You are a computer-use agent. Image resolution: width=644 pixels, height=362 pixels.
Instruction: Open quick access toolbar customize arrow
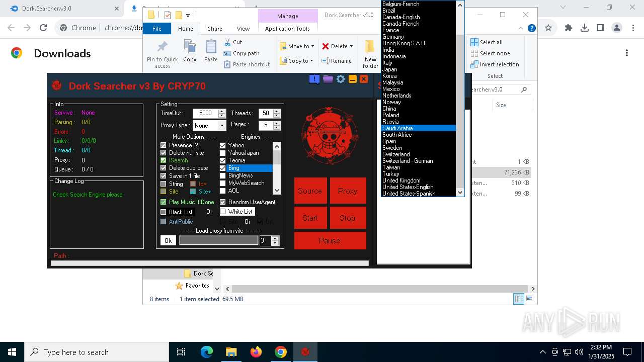tap(188, 16)
